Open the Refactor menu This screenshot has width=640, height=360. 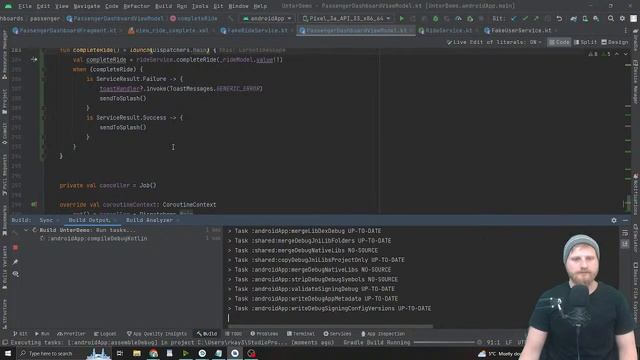pyautogui.click(x=137, y=6)
